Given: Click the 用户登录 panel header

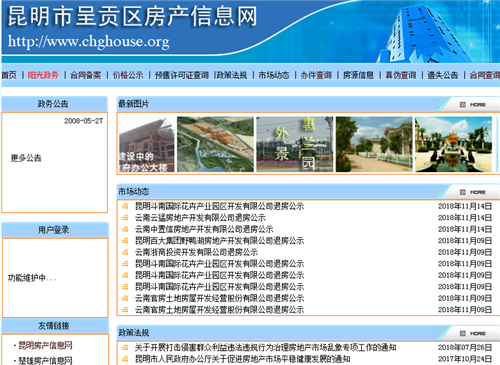Looking at the screenshot, I should click(55, 230).
